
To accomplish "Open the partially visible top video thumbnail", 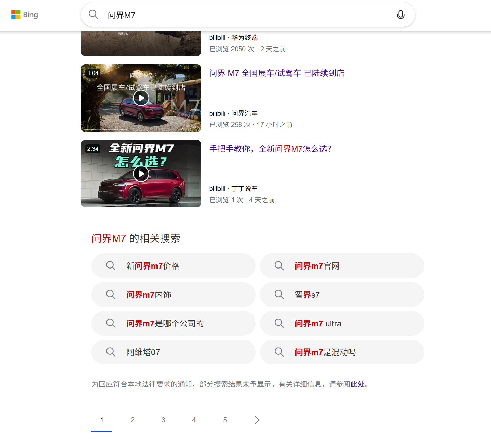I will pyautogui.click(x=141, y=44).
